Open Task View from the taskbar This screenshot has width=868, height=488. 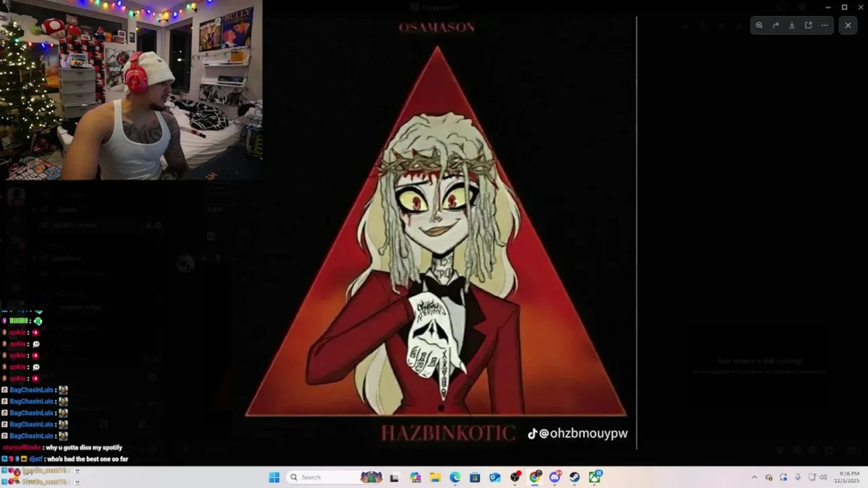[x=394, y=477]
